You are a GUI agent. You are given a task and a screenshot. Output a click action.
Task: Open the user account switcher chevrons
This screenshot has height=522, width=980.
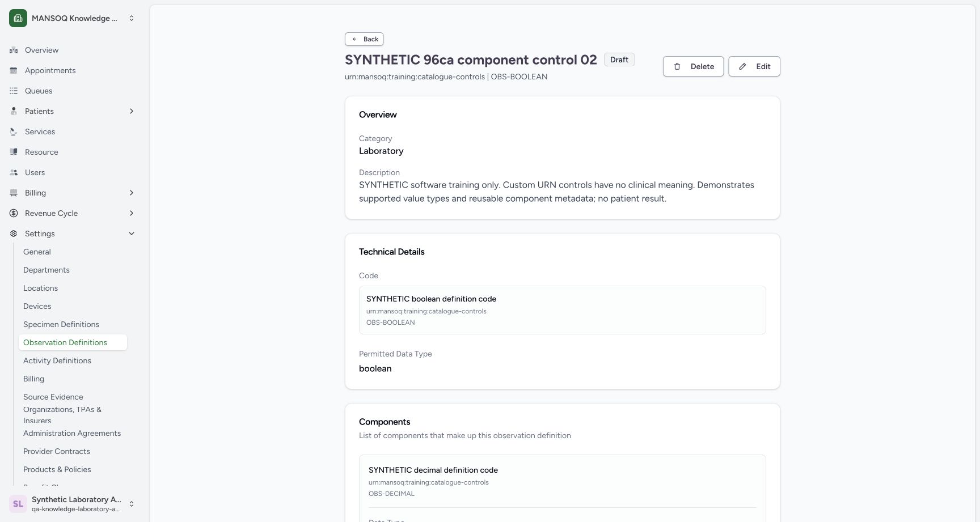click(x=132, y=504)
